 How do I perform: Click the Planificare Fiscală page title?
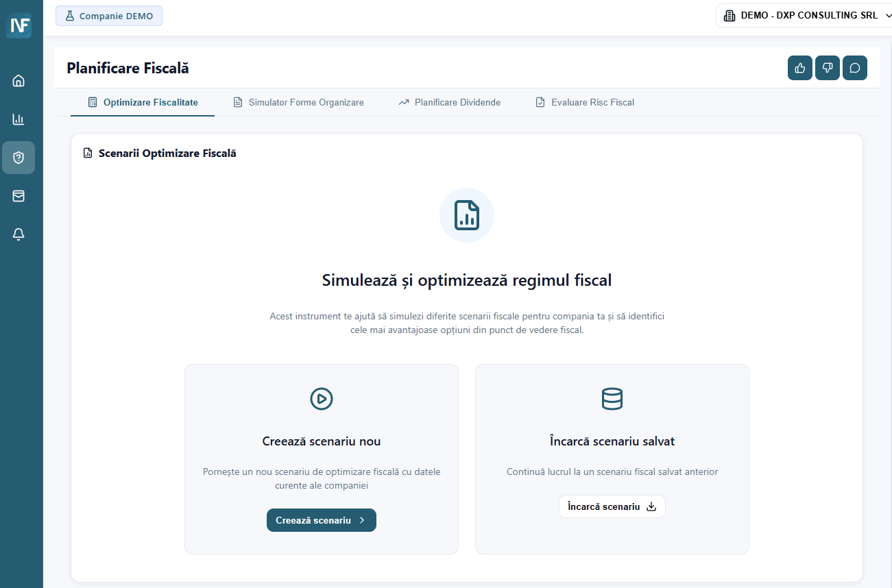pyautogui.click(x=128, y=68)
